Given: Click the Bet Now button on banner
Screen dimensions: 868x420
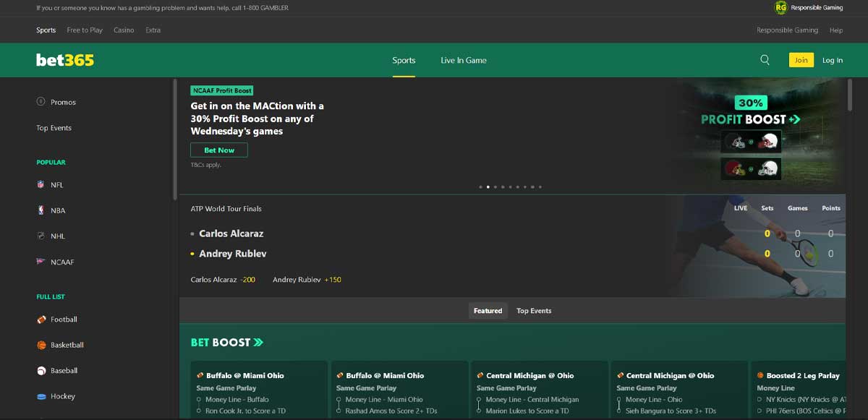Looking at the screenshot, I should pos(219,150).
